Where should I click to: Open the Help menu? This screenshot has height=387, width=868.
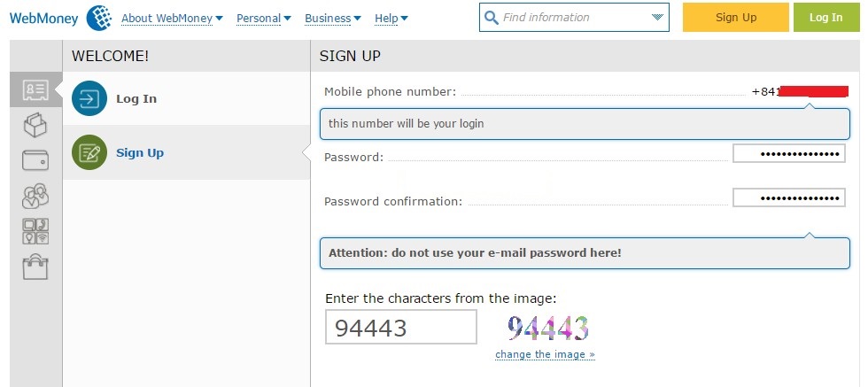coord(391,19)
